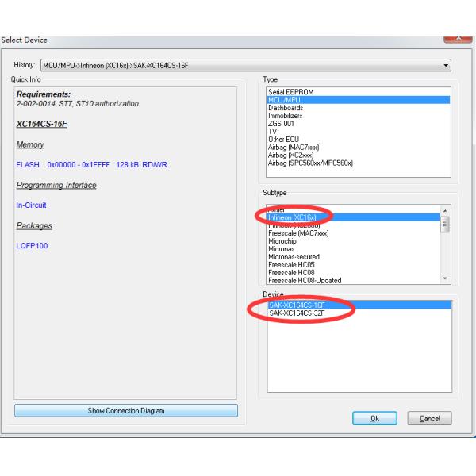Image resolution: width=476 pixels, height=476 pixels.
Task: Select SAK-XC164CS-32F device
Action: 297,313
